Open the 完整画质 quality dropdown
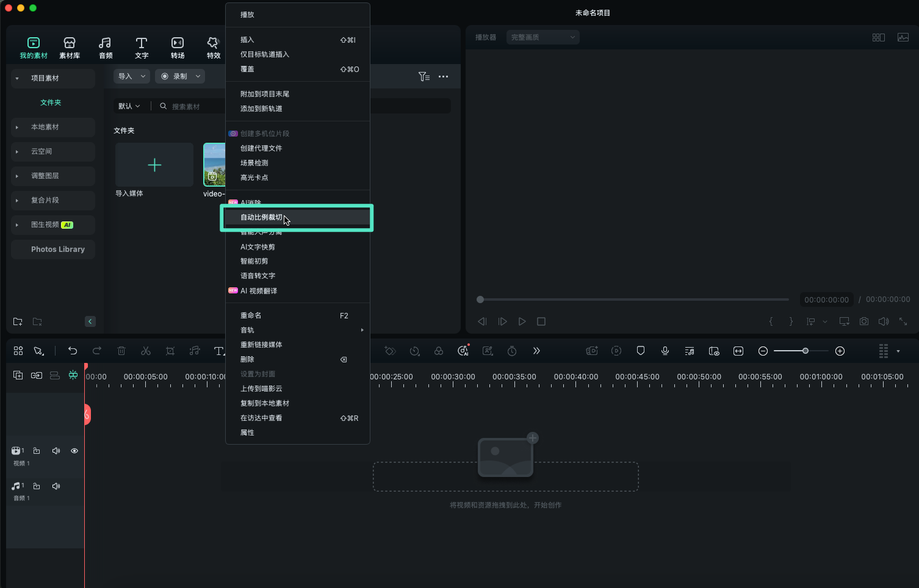The width and height of the screenshot is (919, 588). [x=542, y=37]
